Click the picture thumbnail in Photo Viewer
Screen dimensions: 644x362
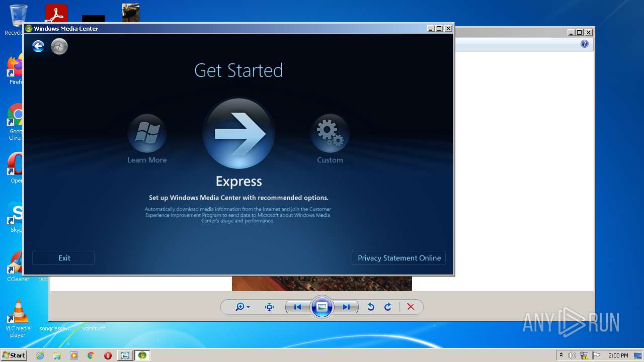(322, 284)
